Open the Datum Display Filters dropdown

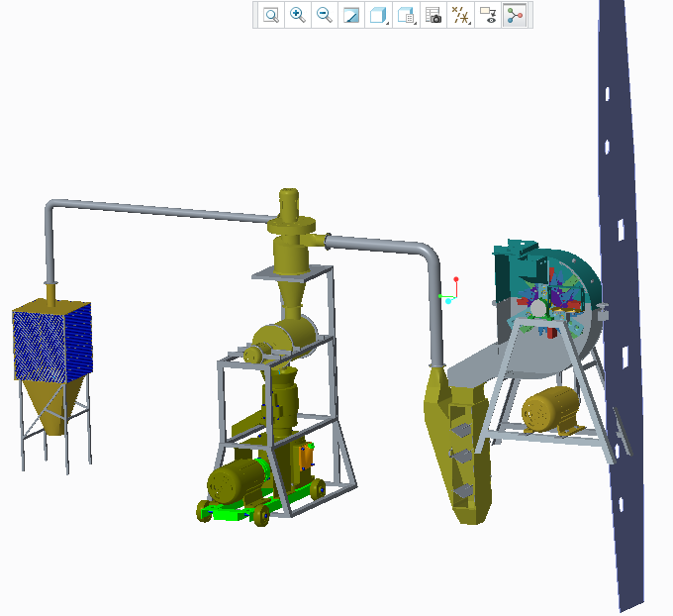(460, 15)
